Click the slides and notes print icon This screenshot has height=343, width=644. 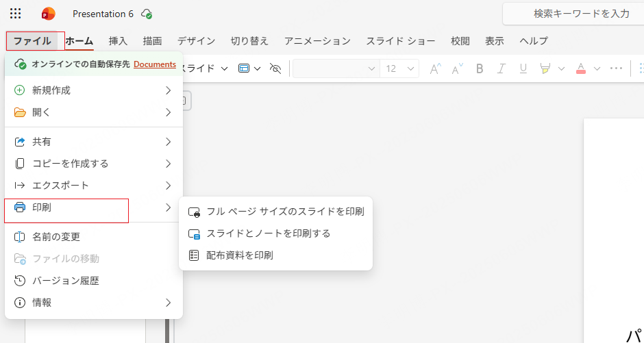pos(194,234)
